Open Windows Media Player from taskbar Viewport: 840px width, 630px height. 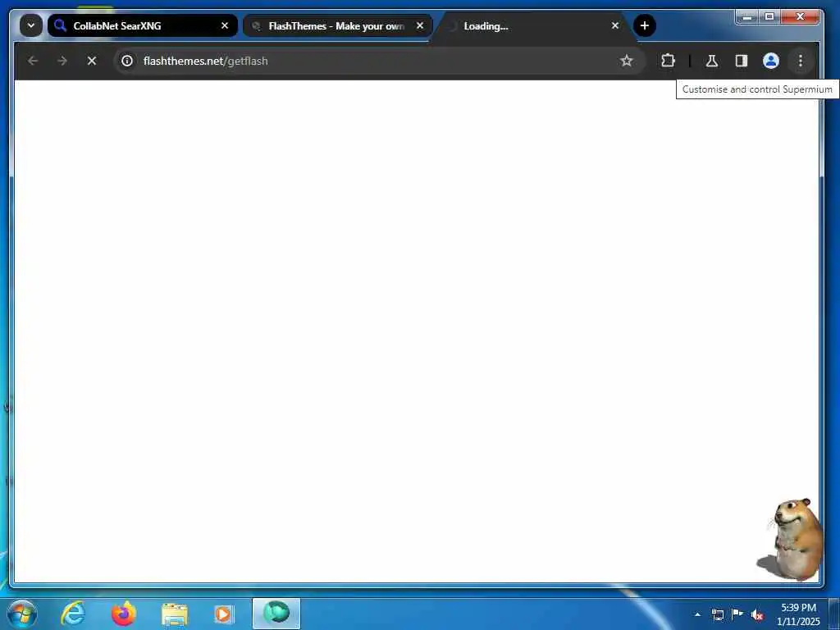[x=223, y=614]
